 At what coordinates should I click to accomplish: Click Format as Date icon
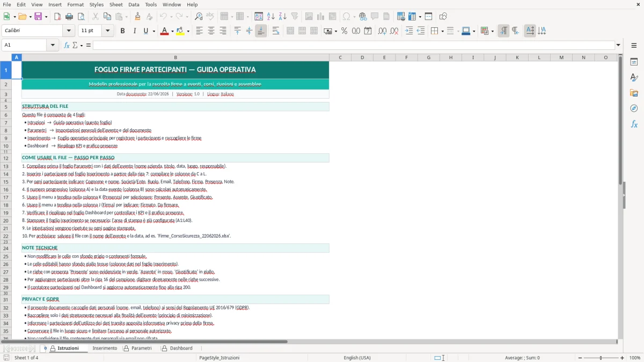click(368, 31)
